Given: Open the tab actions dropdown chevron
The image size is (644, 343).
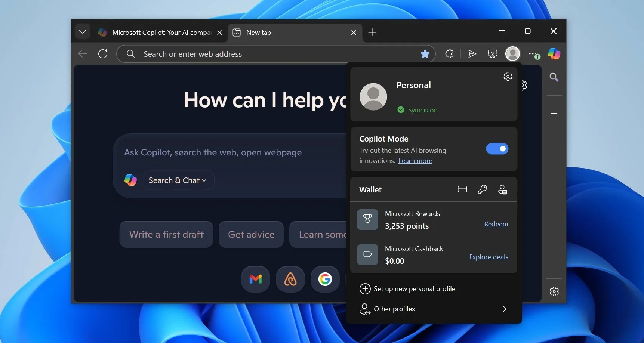Looking at the screenshot, I should pos(83,32).
